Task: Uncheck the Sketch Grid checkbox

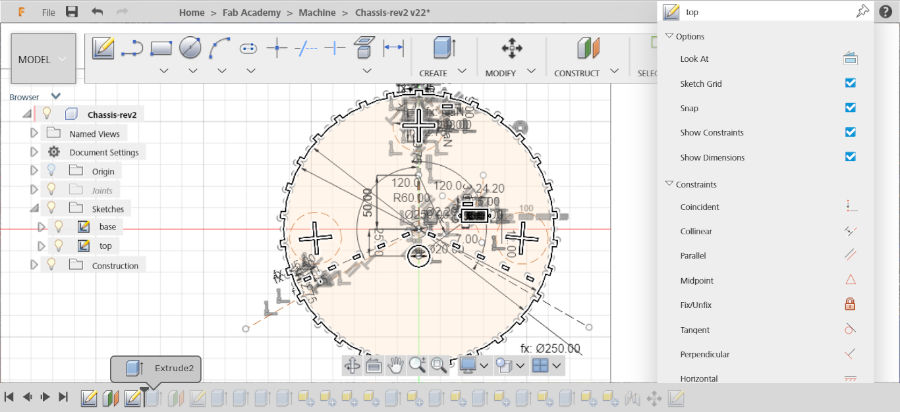Action: (x=850, y=83)
